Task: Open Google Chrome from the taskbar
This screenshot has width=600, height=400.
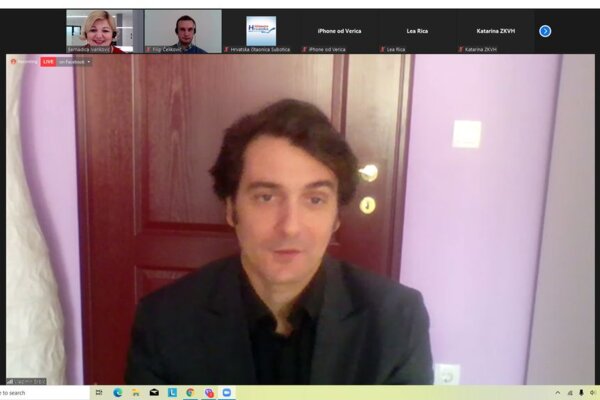Action: coord(190,393)
